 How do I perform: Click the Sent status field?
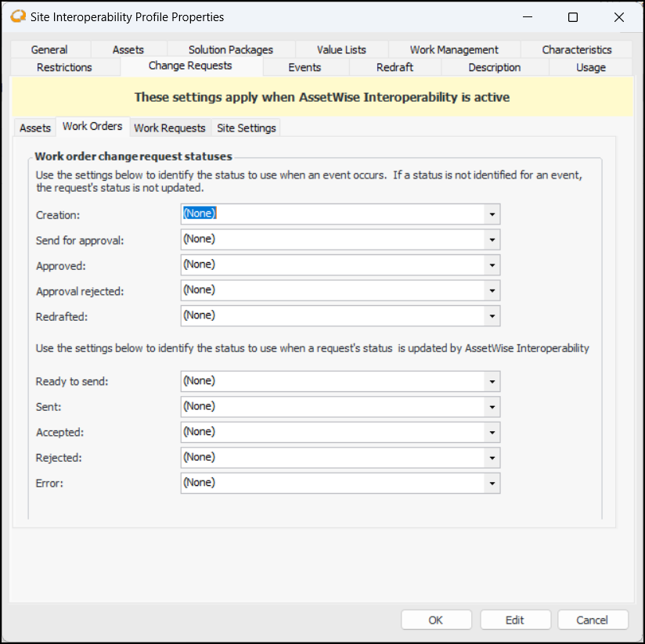click(x=333, y=406)
